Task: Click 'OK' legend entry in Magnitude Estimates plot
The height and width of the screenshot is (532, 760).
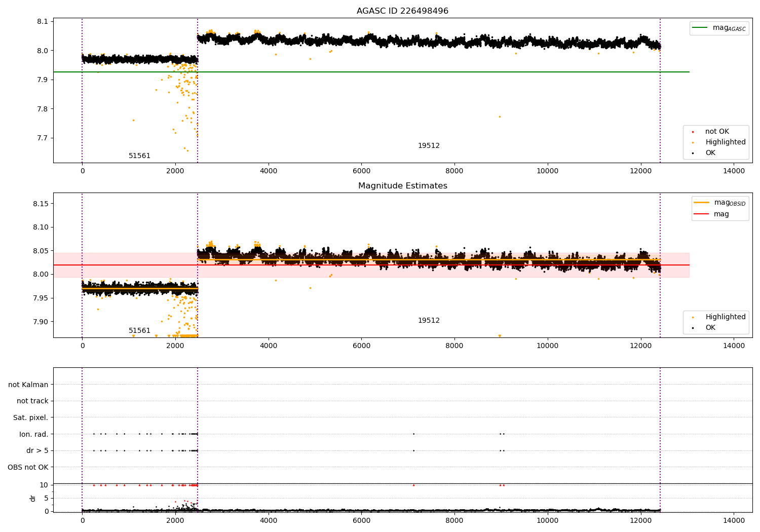Action: tap(710, 327)
